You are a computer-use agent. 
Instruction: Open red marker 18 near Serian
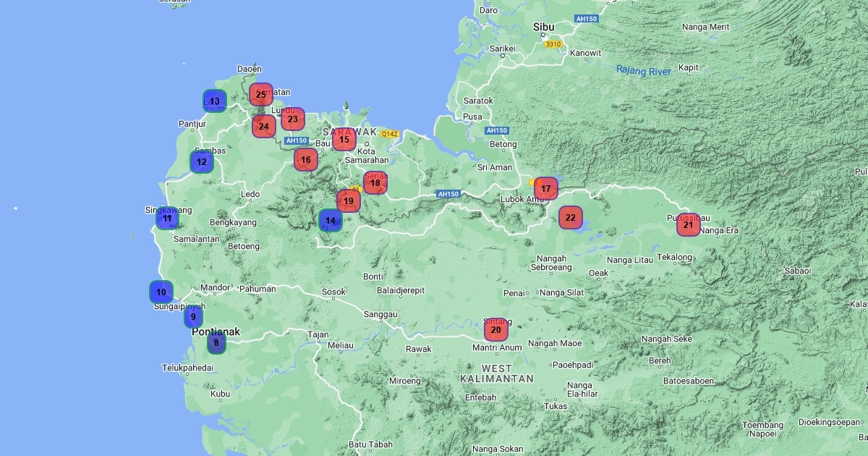click(375, 183)
